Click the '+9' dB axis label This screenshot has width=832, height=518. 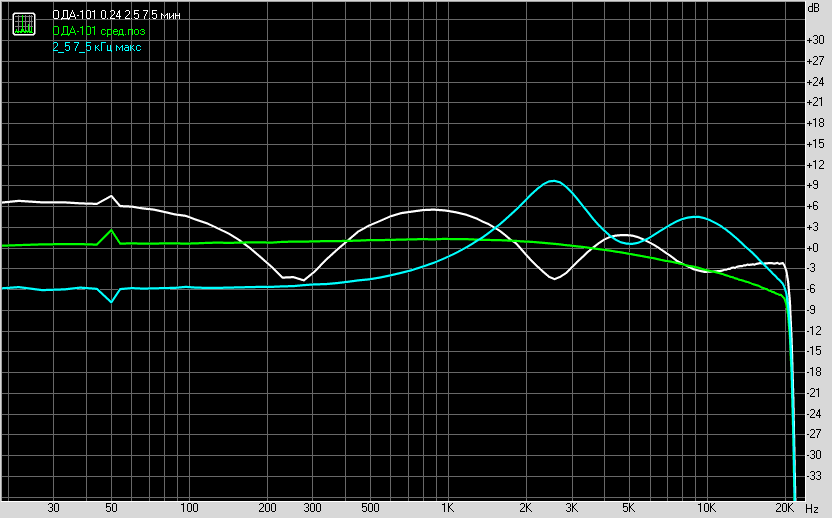click(x=813, y=185)
